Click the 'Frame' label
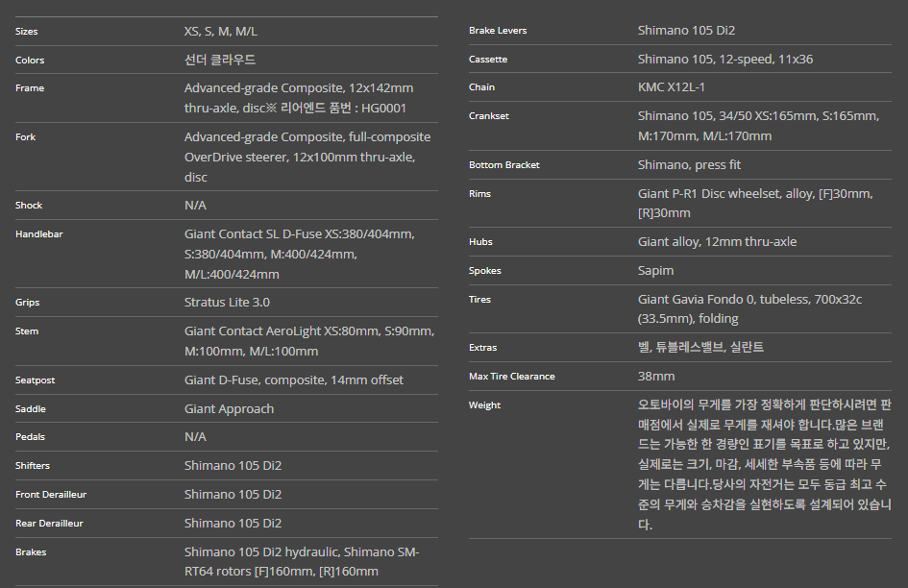 tap(30, 88)
